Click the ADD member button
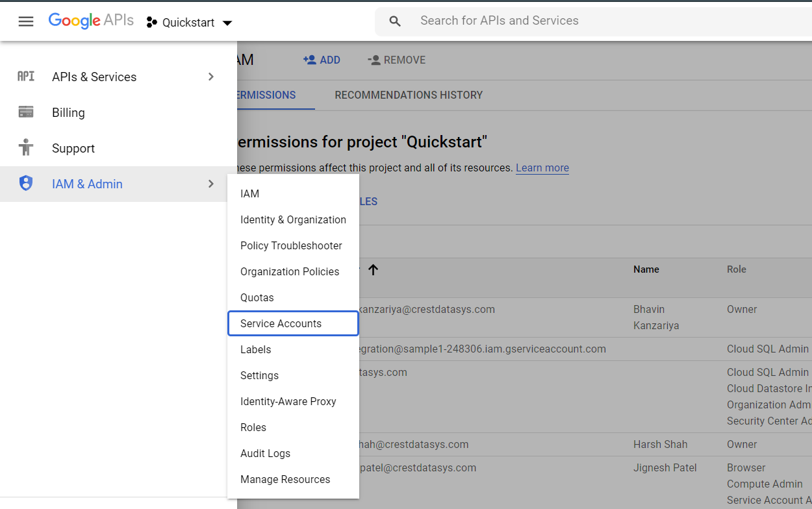812x509 pixels. point(322,60)
